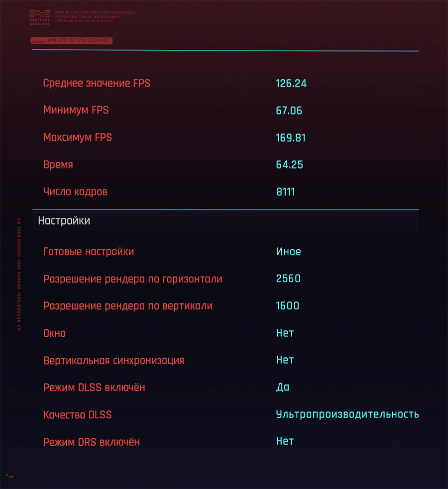This screenshot has width=448, height=489.
Task: Click the Число кадров value 8111
Action: [x=285, y=192]
